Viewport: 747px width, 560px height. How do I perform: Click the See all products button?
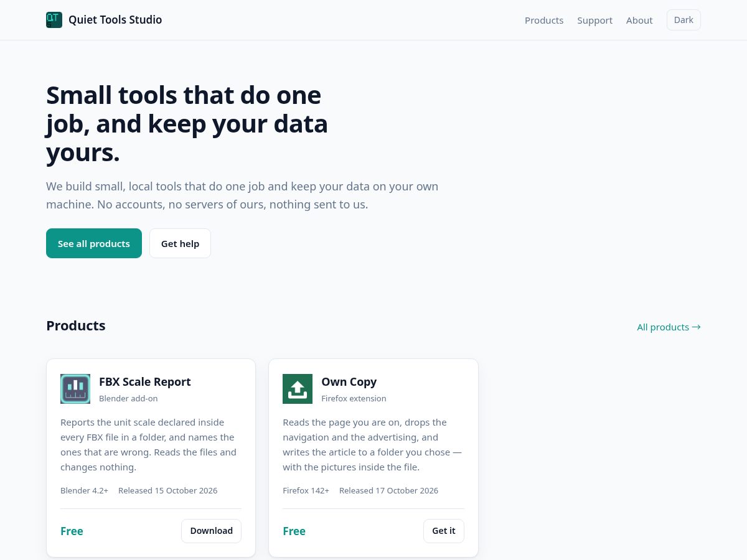click(x=94, y=243)
